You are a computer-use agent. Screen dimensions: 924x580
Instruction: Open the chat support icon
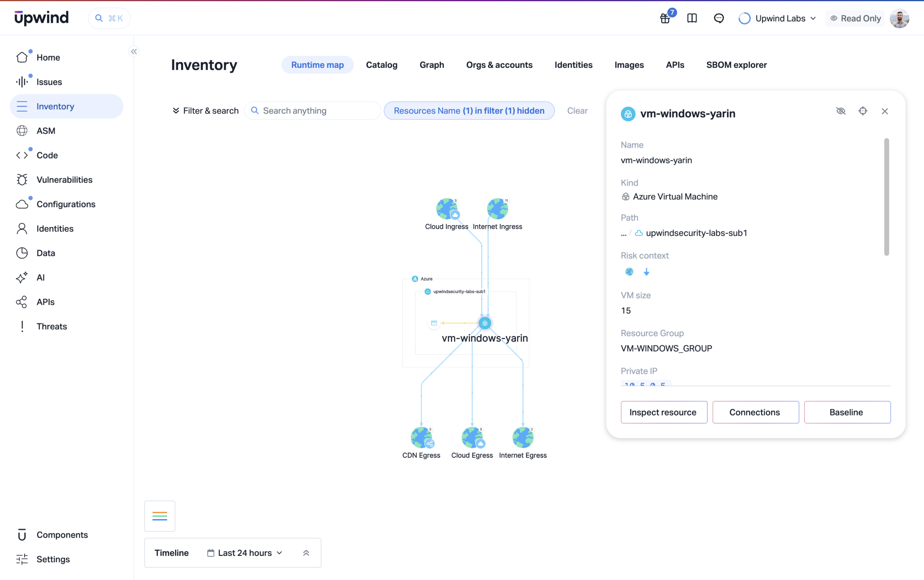tap(719, 18)
